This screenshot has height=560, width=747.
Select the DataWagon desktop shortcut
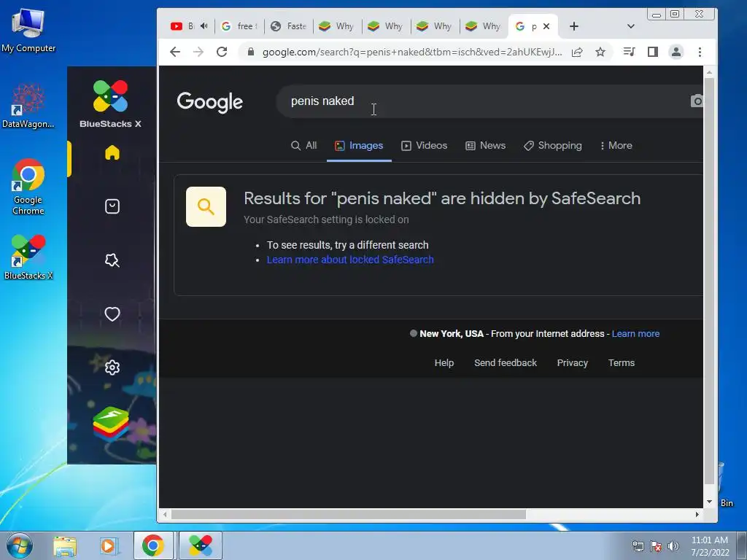[x=28, y=106]
